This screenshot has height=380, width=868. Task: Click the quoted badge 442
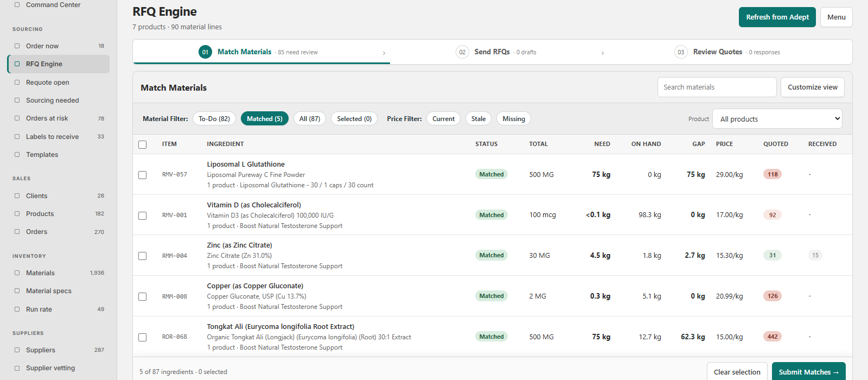tap(773, 337)
